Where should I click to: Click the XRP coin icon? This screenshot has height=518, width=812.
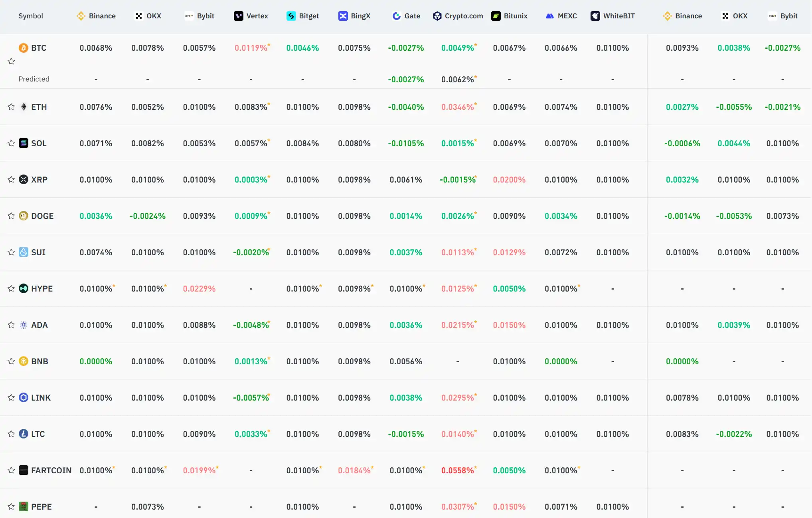click(24, 179)
